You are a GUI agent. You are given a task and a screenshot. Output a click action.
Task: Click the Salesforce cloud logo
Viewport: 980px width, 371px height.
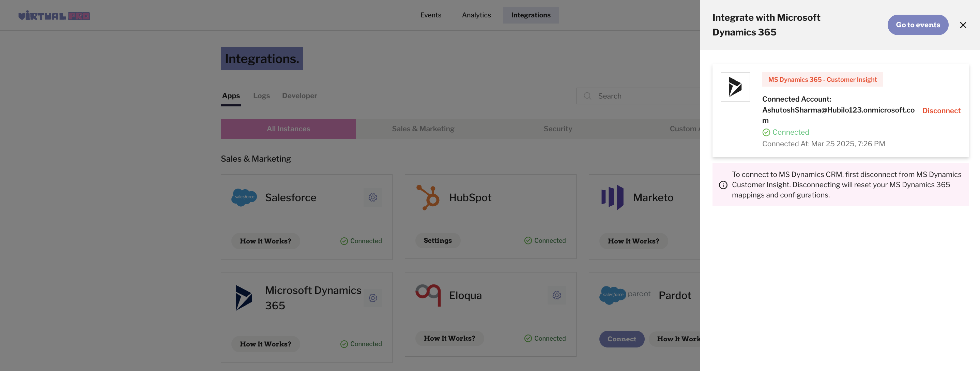click(244, 197)
